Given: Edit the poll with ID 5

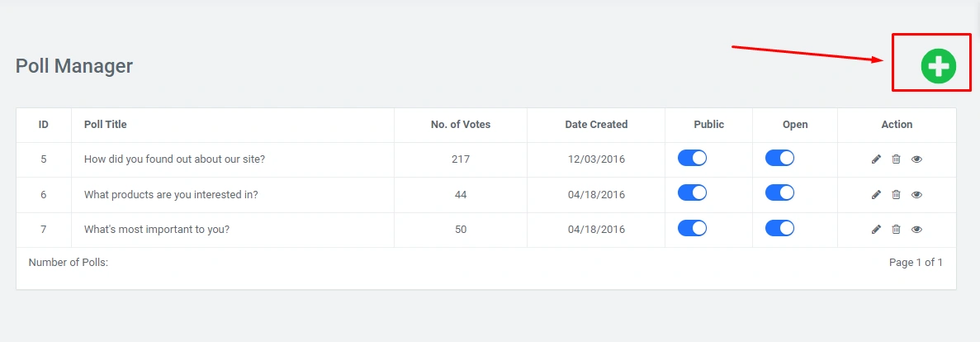Looking at the screenshot, I should 877,159.
